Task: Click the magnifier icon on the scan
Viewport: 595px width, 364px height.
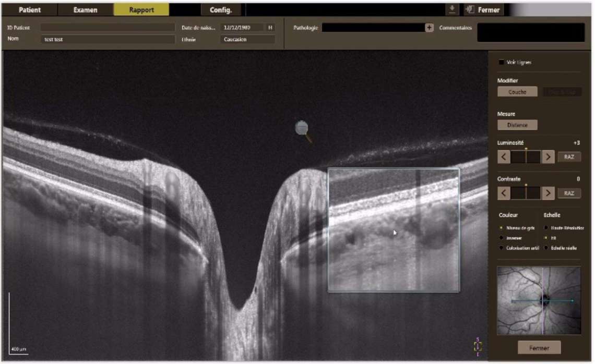Action: 302,128
